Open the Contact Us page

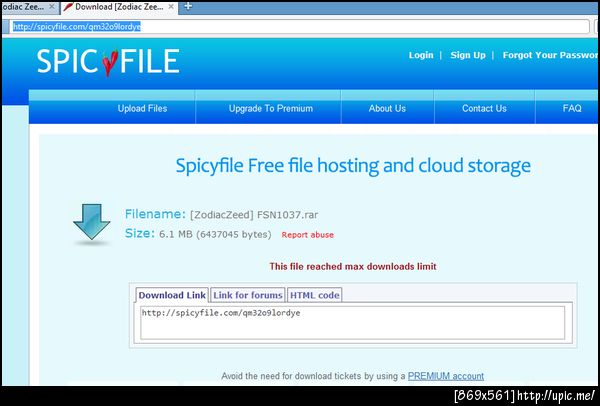click(x=484, y=108)
